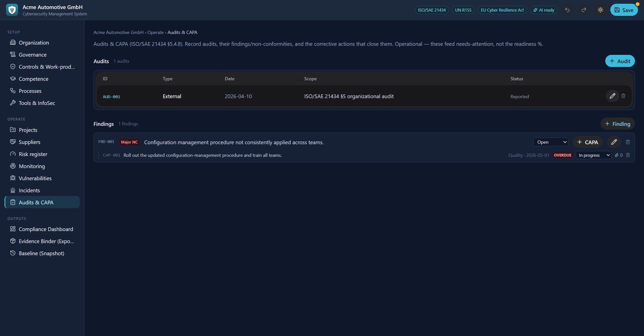Open attachments paperclip for CAP-001
644x336 pixels.
tap(619, 155)
